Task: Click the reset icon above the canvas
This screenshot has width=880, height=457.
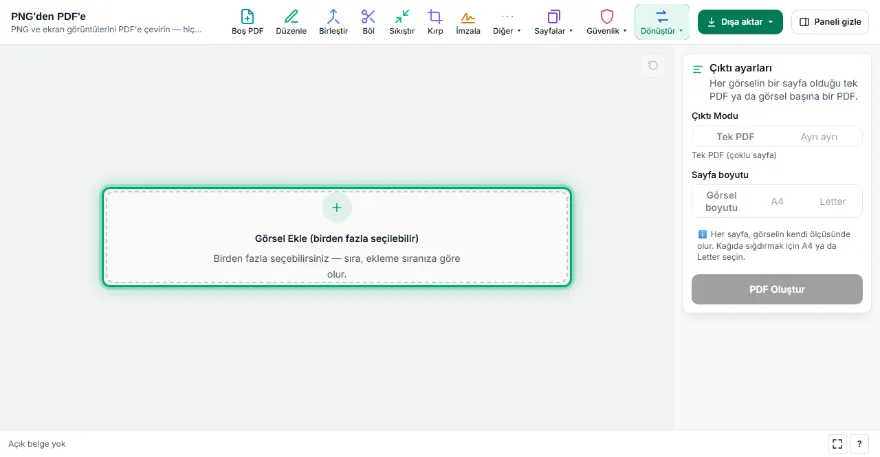Action: (x=653, y=66)
